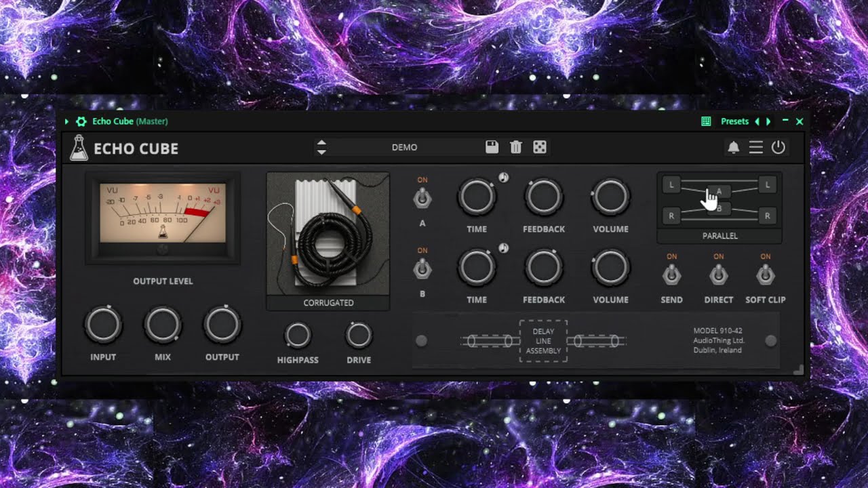Viewport: 868px width, 488px height.
Task: Open Presets menu in title bar
Action: pyautogui.click(x=734, y=121)
